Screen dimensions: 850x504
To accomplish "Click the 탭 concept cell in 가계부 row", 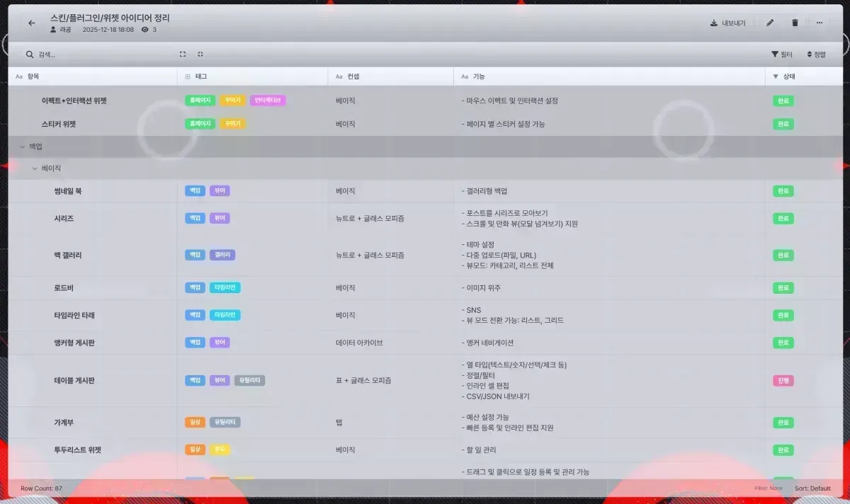I will tap(339, 422).
